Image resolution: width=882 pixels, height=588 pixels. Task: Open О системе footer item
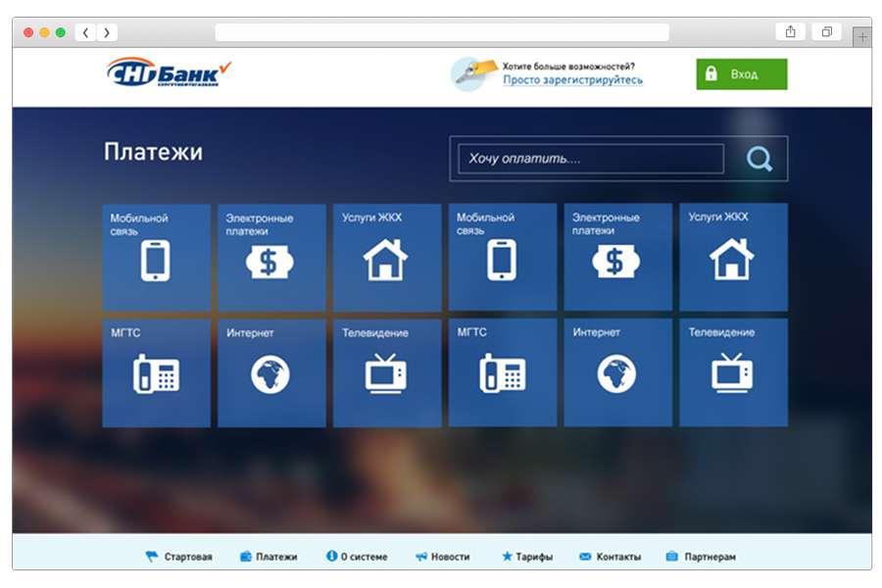pos(357,557)
